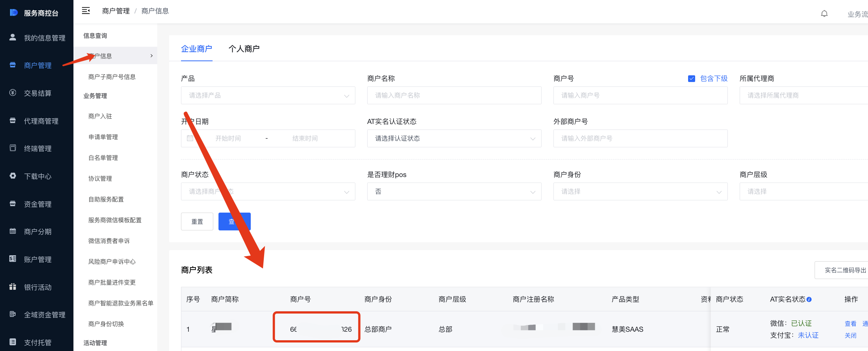Click the 查看 link in row 1
This screenshot has height=351, width=868.
[851, 324]
